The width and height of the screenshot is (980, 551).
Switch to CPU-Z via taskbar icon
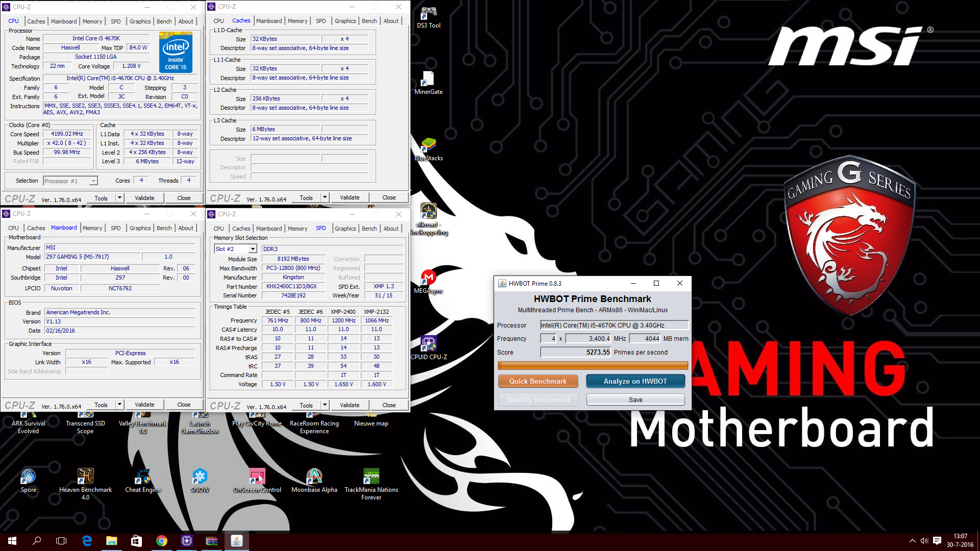(186, 541)
